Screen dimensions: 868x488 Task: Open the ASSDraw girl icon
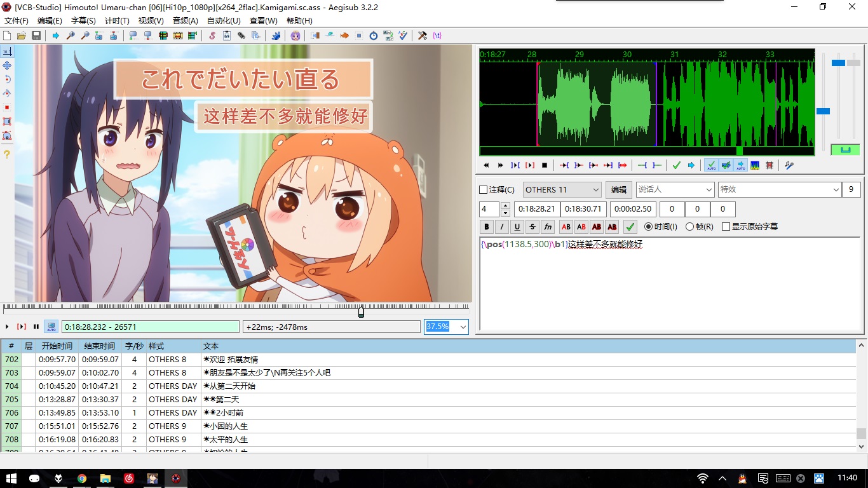point(295,36)
